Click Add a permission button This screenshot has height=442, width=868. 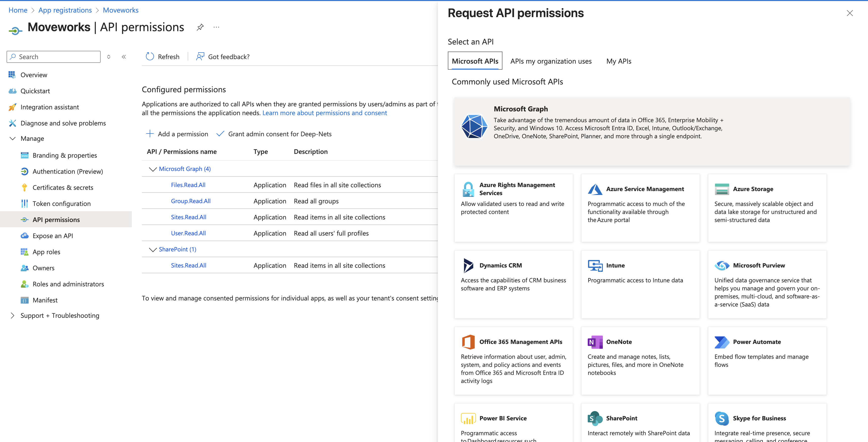(x=177, y=134)
